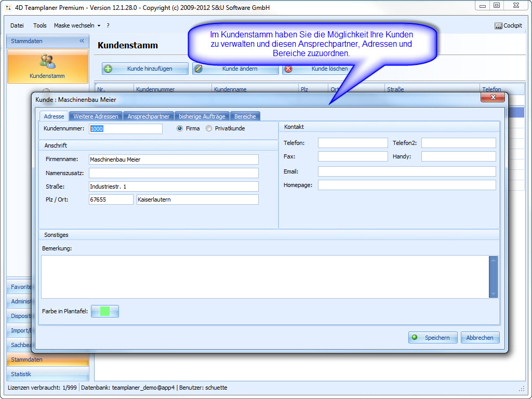The image size is (532, 399).
Task: Click the green dot on Speichern button
Action: [415, 338]
